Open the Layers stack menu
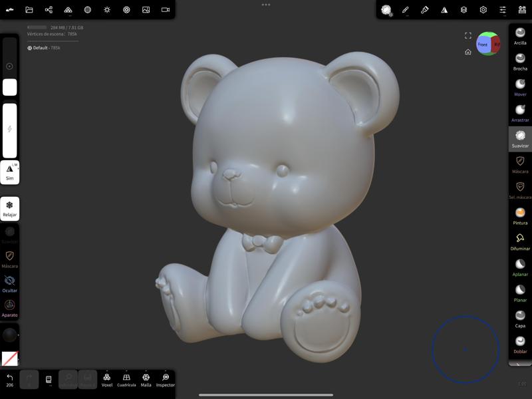The height and width of the screenshot is (399, 532). tap(464, 10)
